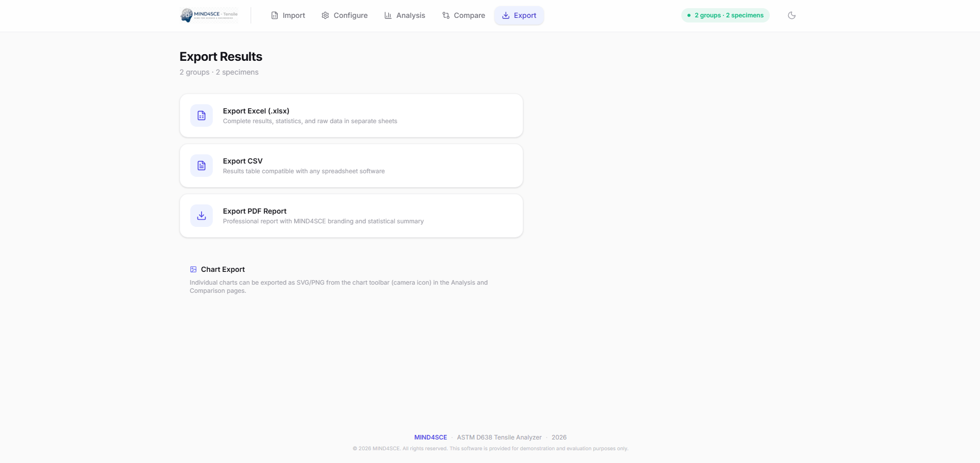Open the Import page
This screenshot has width=980, height=463.
287,15
